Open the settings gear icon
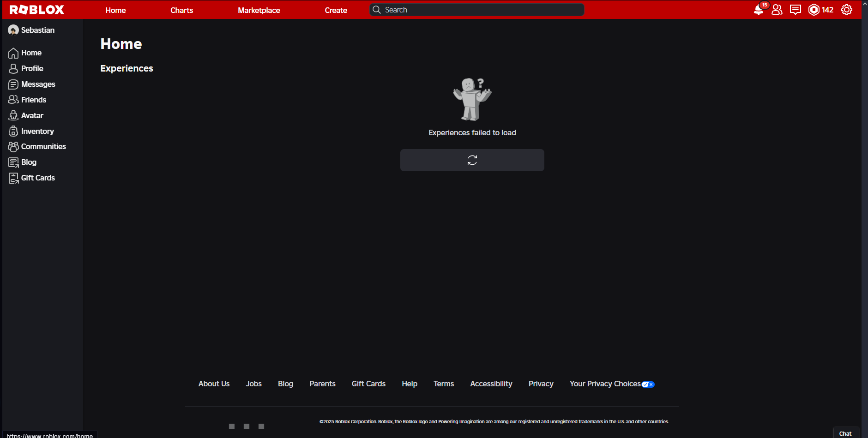Image resolution: width=868 pixels, height=438 pixels. point(846,10)
